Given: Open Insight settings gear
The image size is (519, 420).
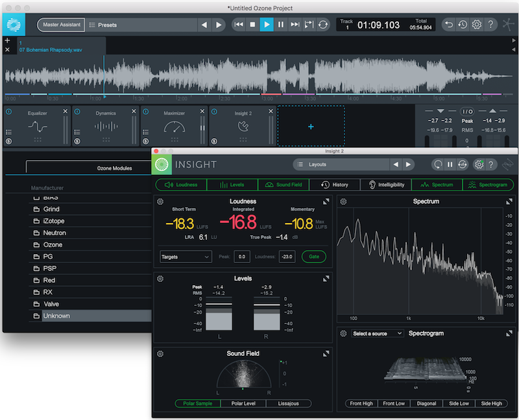Looking at the screenshot, I should (479, 165).
